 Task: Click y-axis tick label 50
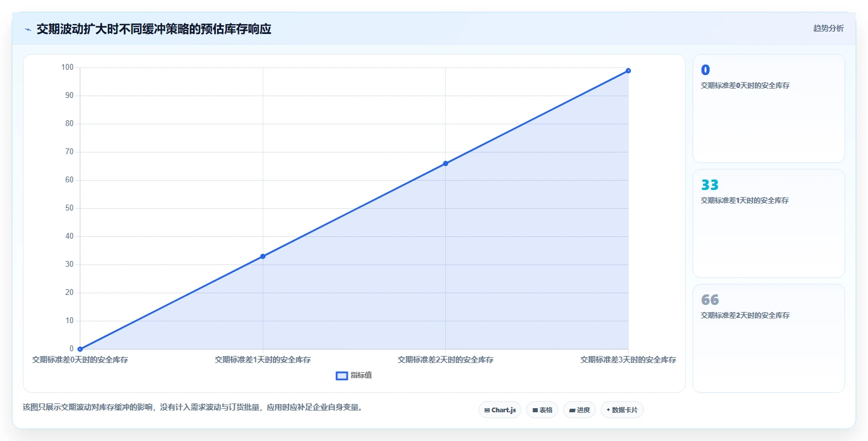69,208
